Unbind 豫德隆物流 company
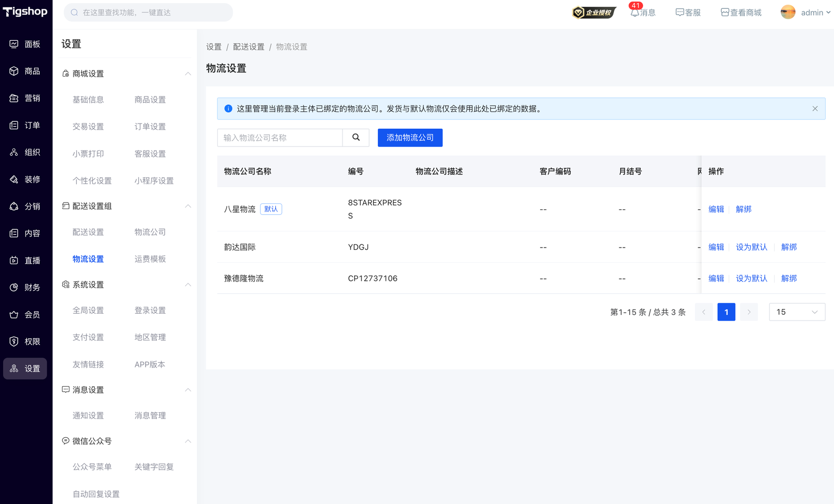Screen dimensions: 834x504 (789, 278)
